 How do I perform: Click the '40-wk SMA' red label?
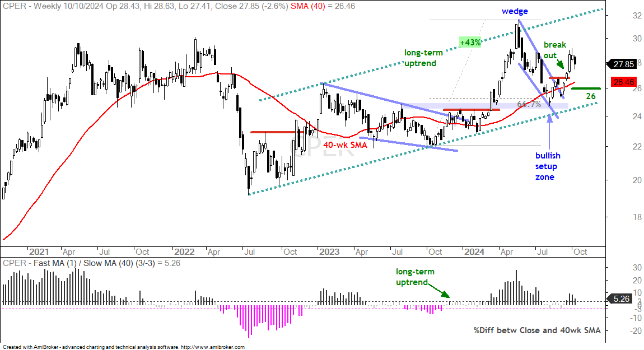coord(345,144)
